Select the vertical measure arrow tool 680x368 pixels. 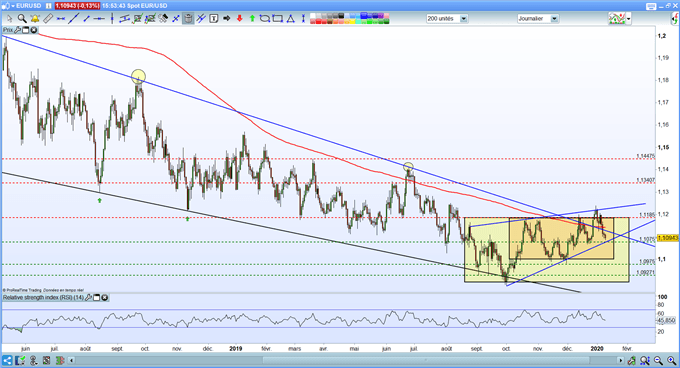[x=303, y=19]
